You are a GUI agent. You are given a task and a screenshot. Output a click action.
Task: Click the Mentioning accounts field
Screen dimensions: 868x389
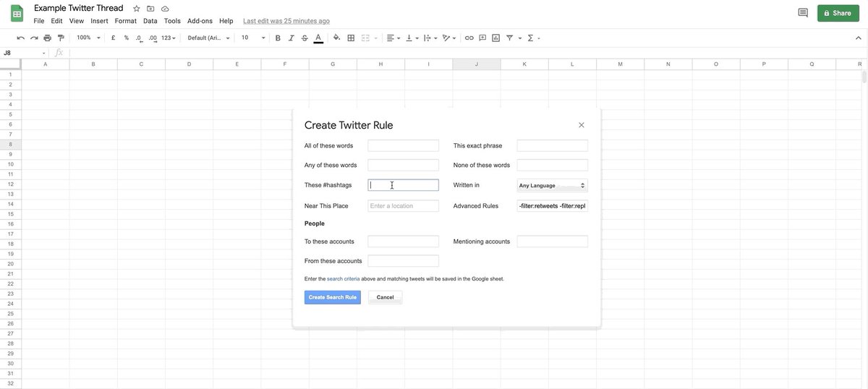tap(553, 241)
